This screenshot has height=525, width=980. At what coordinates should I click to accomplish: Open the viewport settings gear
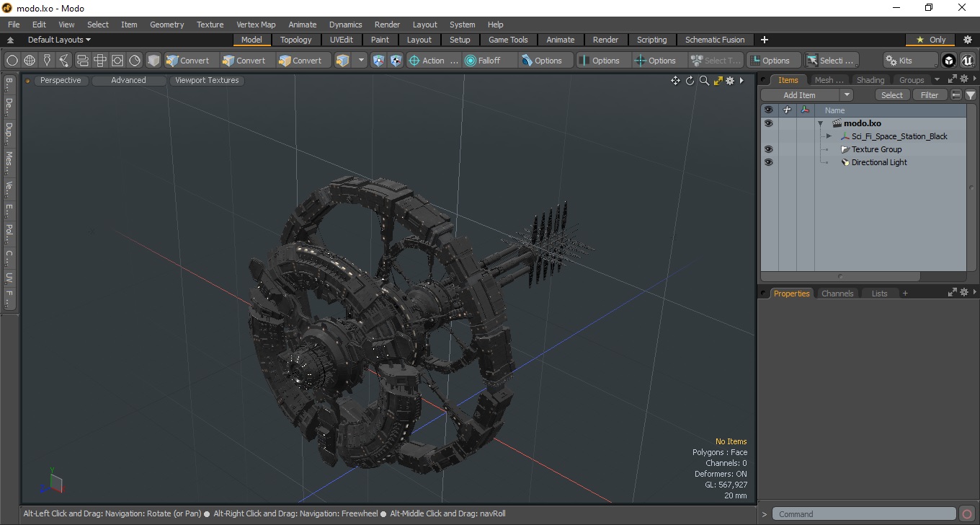pyautogui.click(x=730, y=81)
